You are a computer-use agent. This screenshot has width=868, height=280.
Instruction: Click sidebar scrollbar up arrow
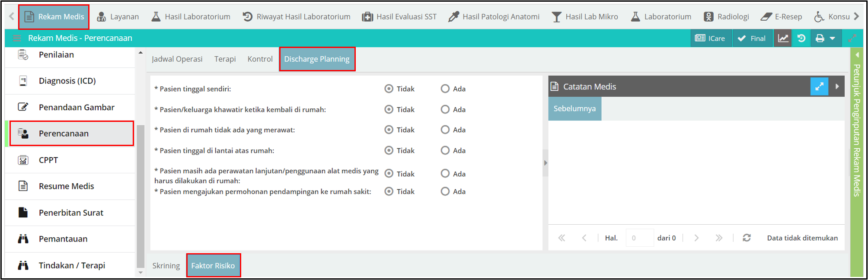tap(140, 52)
